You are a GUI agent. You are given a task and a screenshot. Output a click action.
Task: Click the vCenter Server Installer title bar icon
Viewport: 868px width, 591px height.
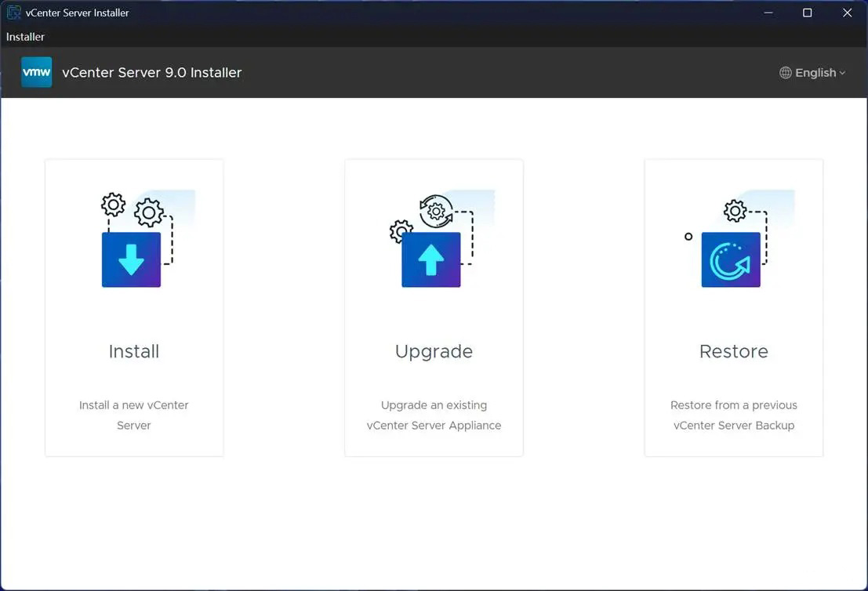coord(13,12)
